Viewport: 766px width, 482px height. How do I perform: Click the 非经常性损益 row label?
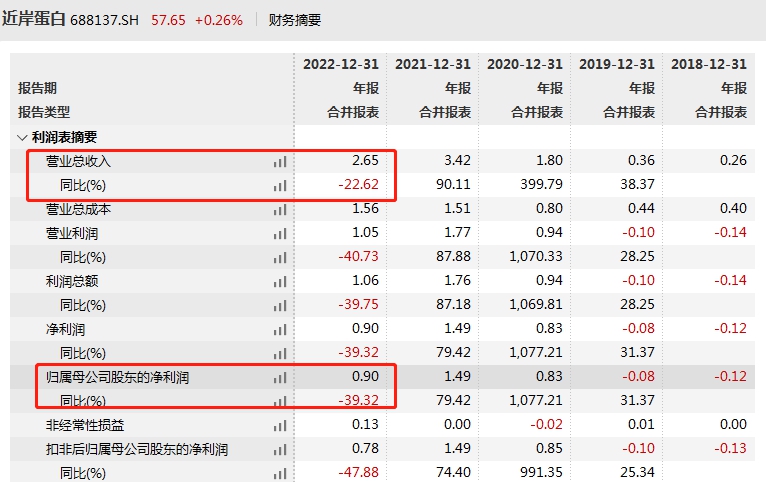[x=85, y=425]
